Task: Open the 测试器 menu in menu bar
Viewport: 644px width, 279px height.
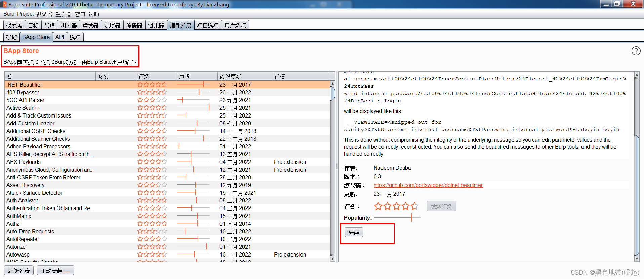Action: 44,14
